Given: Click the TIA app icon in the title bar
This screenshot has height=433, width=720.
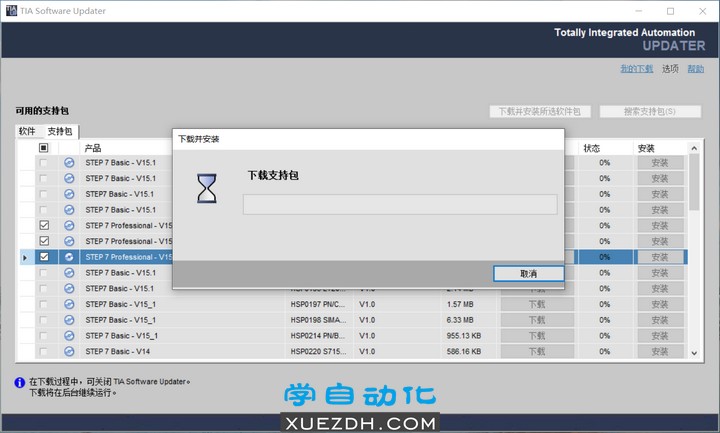Looking at the screenshot, I should [x=11, y=11].
